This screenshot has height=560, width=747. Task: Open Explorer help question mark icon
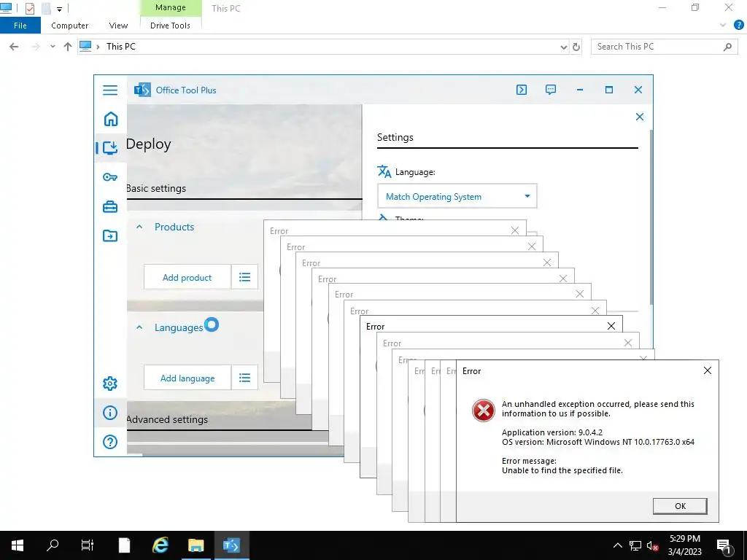739,26
